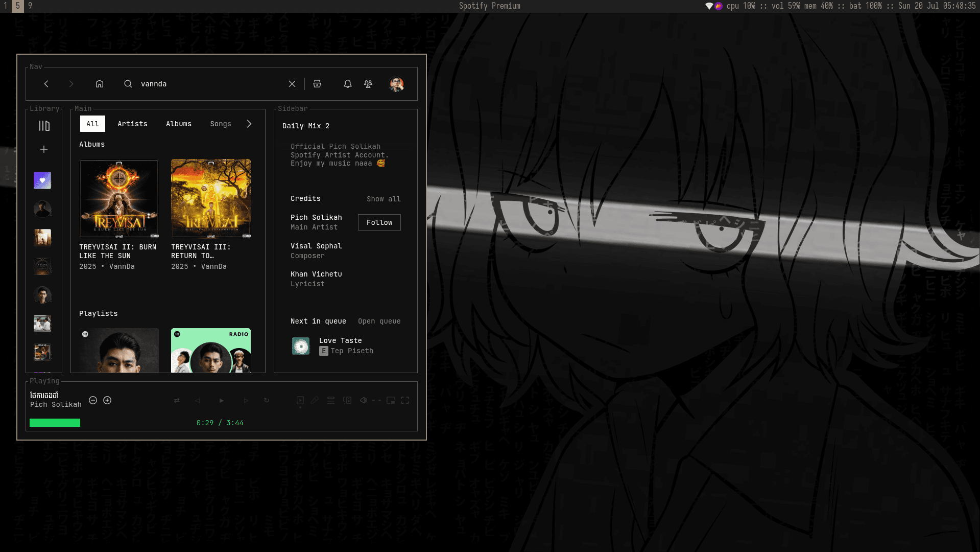Follow Pich Solikah
This screenshot has height=552, width=980.
[x=379, y=222]
